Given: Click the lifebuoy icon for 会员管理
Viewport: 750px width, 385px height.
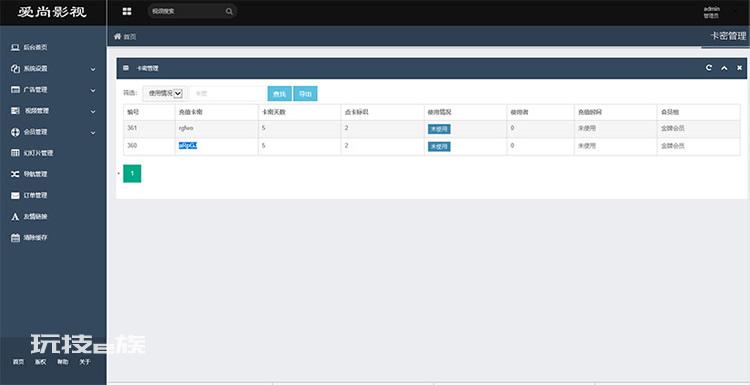Looking at the screenshot, I should click(15, 132).
